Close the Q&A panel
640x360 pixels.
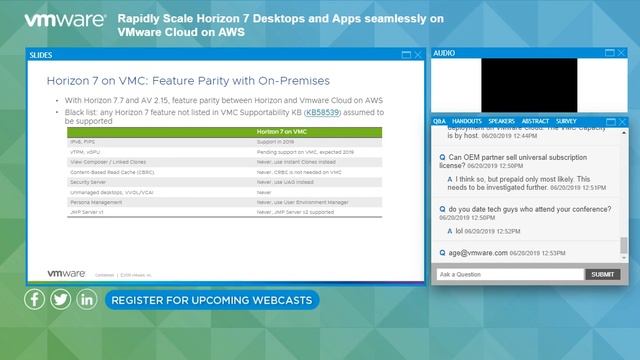[622, 122]
